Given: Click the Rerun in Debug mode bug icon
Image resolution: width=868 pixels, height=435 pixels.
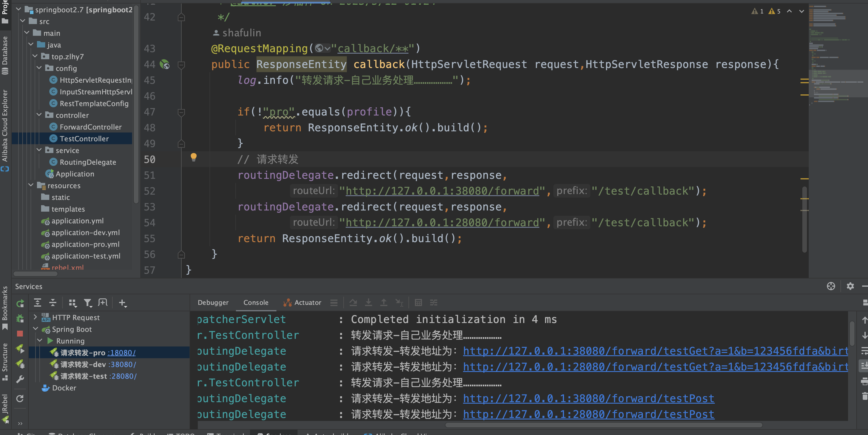Looking at the screenshot, I should (x=20, y=318).
